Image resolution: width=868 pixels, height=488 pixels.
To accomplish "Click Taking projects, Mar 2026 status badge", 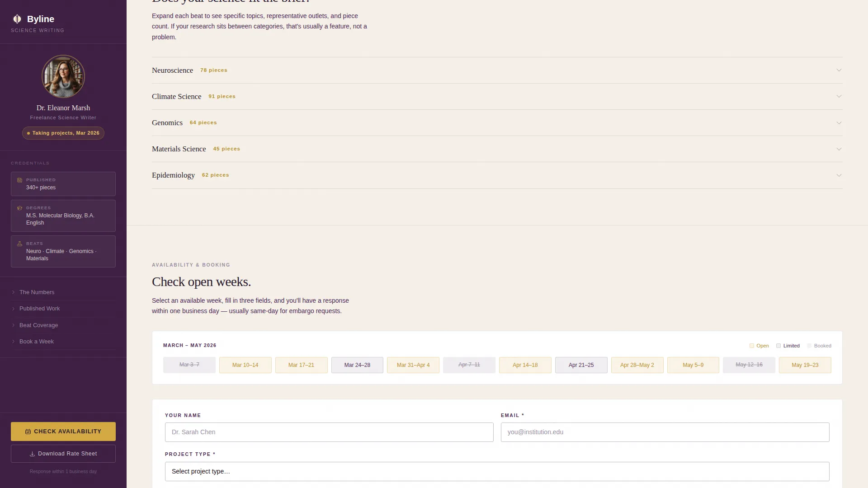I will tap(63, 133).
